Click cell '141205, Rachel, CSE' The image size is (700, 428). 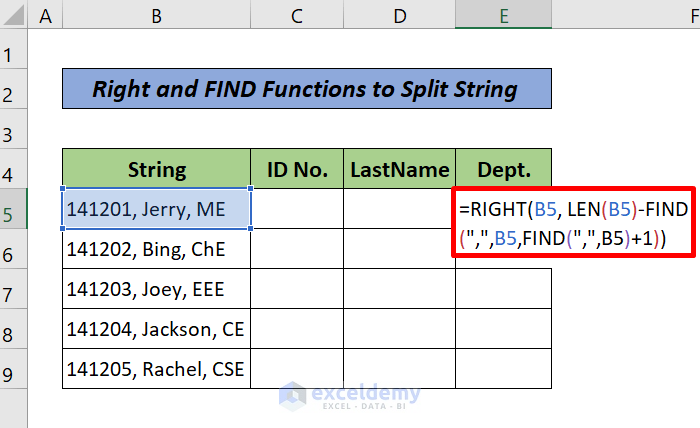coord(156,370)
